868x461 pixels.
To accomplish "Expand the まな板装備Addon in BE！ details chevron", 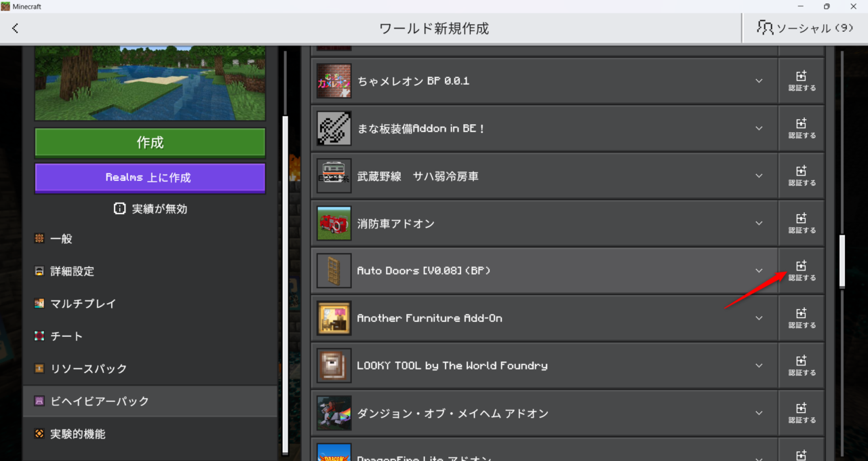I will coord(759,128).
